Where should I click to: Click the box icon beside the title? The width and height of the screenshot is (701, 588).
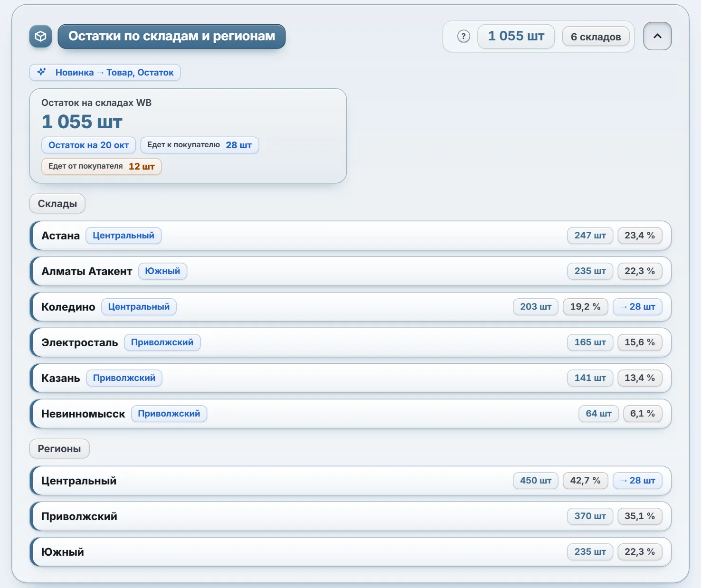coord(40,37)
